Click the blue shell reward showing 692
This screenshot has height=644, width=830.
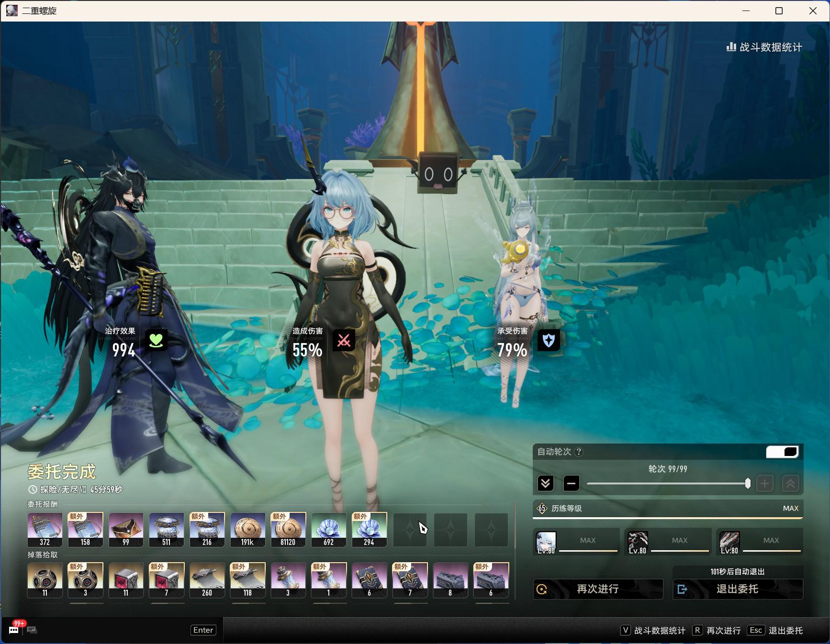tap(328, 529)
